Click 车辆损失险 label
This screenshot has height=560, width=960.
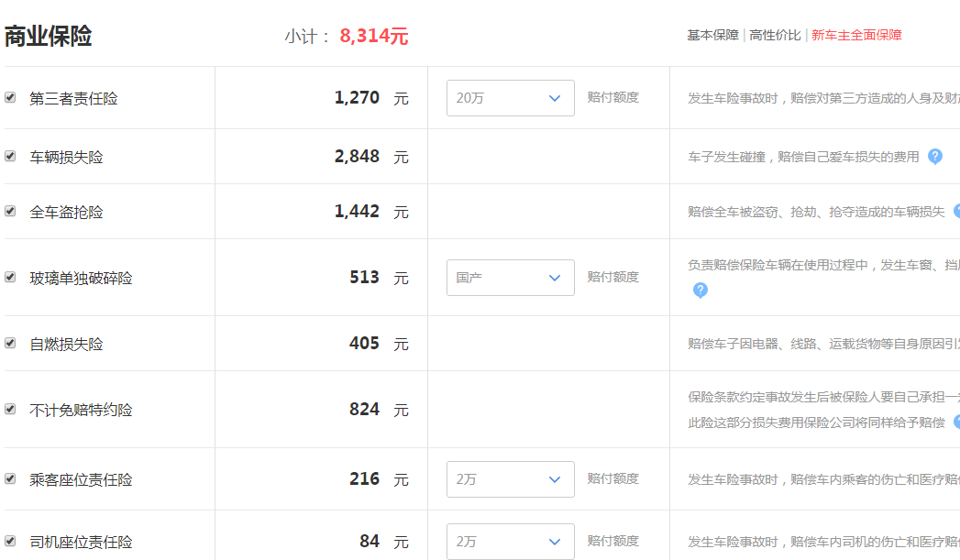[x=66, y=158]
